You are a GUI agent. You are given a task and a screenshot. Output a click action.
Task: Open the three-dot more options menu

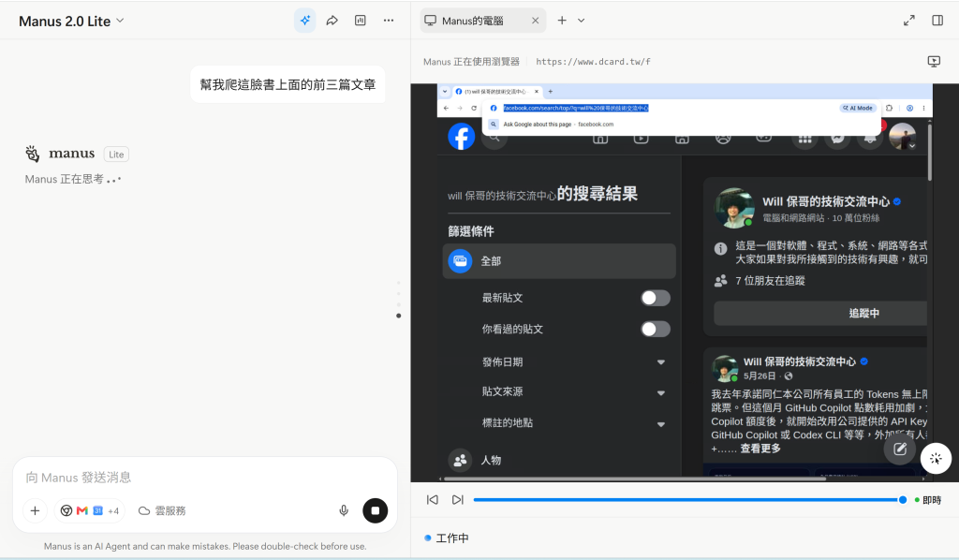[x=389, y=21]
